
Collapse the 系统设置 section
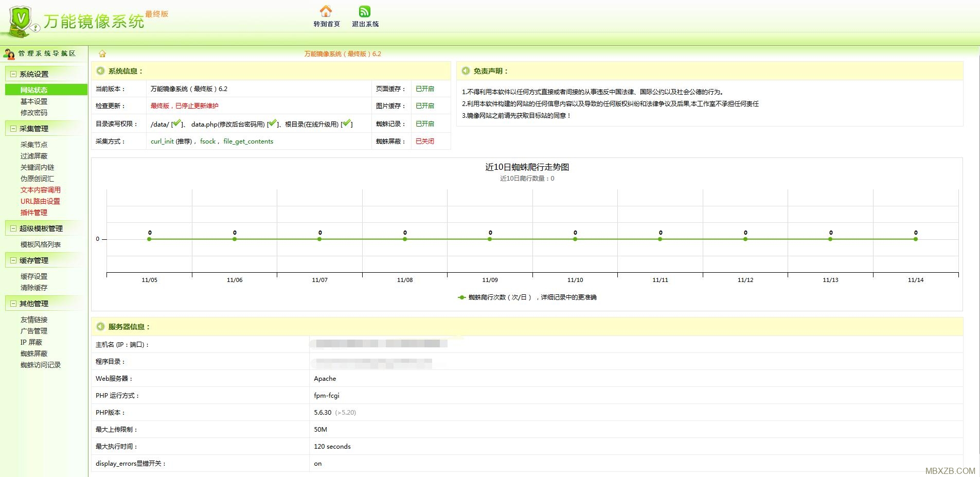[x=13, y=73]
